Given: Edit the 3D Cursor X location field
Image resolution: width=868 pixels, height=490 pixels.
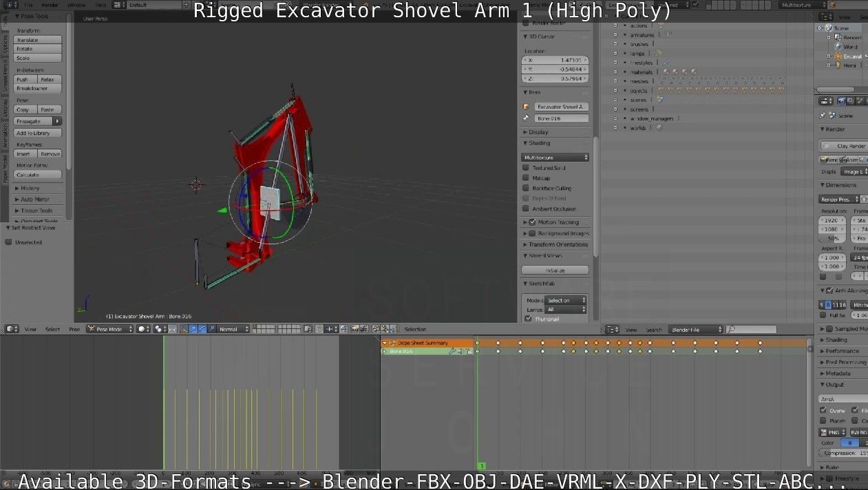Looking at the screenshot, I should click(555, 60).
